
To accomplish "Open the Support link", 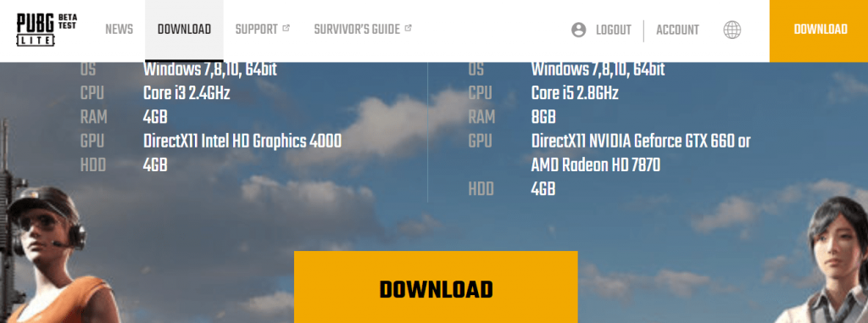I will pos(256,30).
